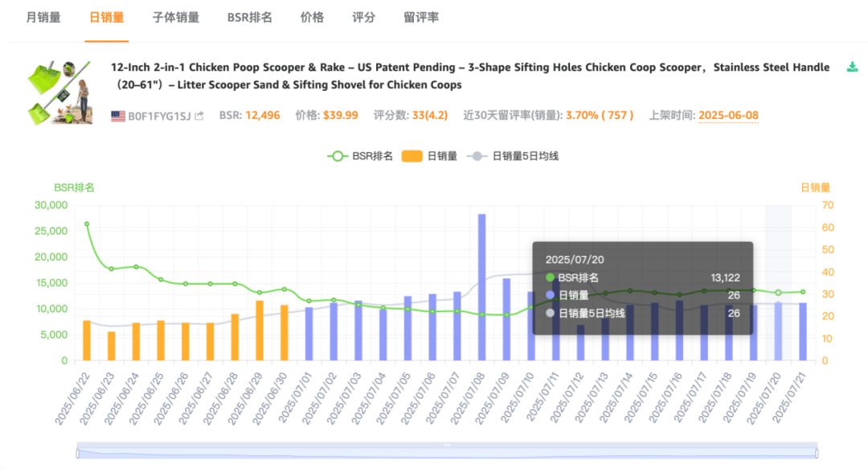Switch to the 月销量 tab
This screenshot has height=469, width=868.
(x=43, y=18)
